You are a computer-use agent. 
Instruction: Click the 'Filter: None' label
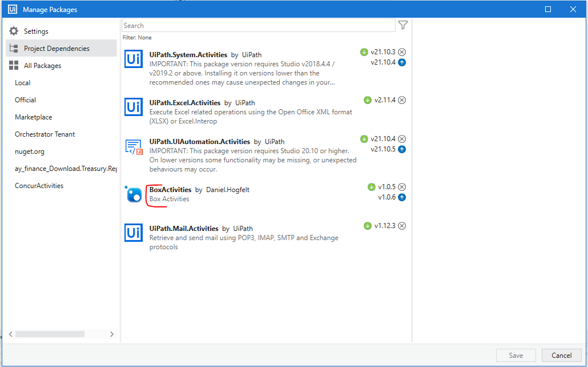coord(137,38)
